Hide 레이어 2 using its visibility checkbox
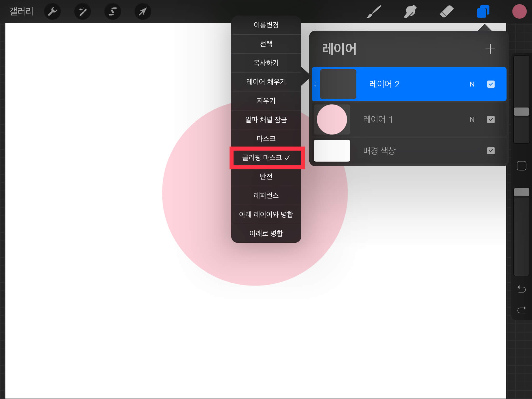 pos(491,84)
